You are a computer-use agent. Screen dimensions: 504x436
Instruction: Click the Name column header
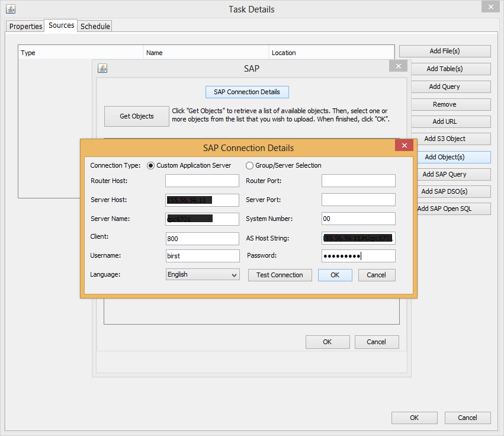pyautogui.click(x=206, y=53)
